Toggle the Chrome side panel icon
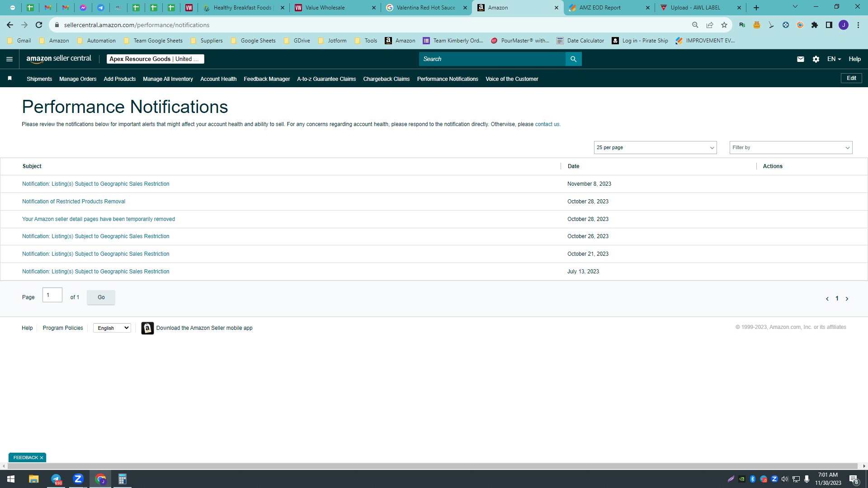The height and width of the screenshot is (488, 868). coord(829,25)
